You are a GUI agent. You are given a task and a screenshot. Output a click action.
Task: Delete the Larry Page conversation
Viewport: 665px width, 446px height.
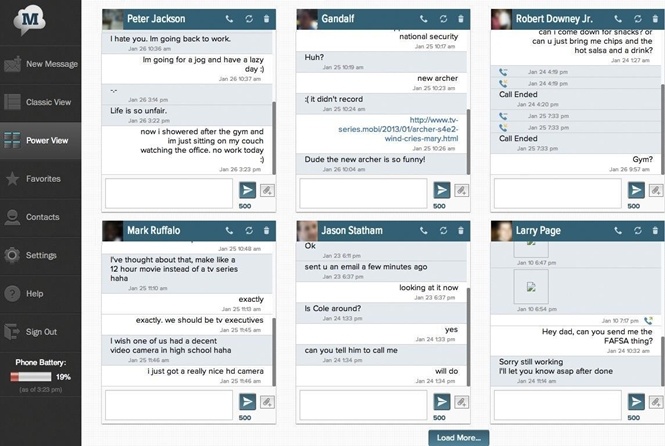656,231
